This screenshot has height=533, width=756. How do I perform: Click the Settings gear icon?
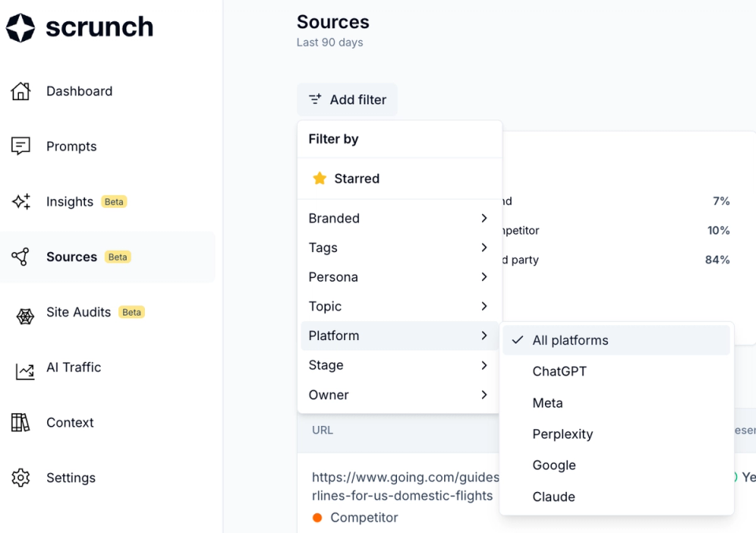point(20,478)
